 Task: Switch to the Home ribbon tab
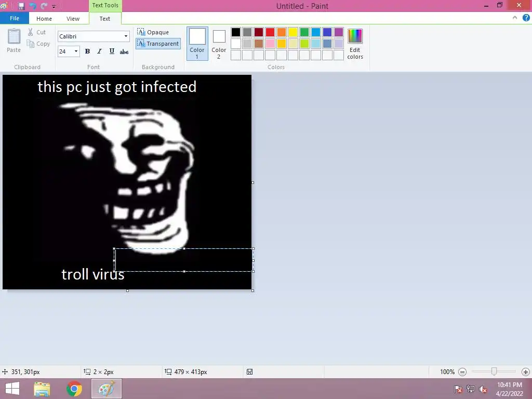point(44,19)
